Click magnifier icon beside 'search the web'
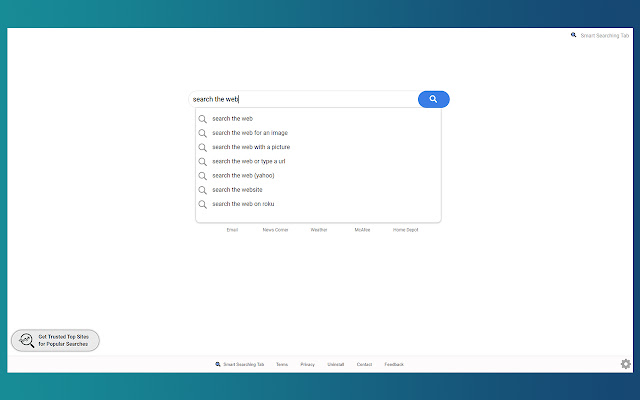Viewport: 640px width, 400px height. (202, 119)
